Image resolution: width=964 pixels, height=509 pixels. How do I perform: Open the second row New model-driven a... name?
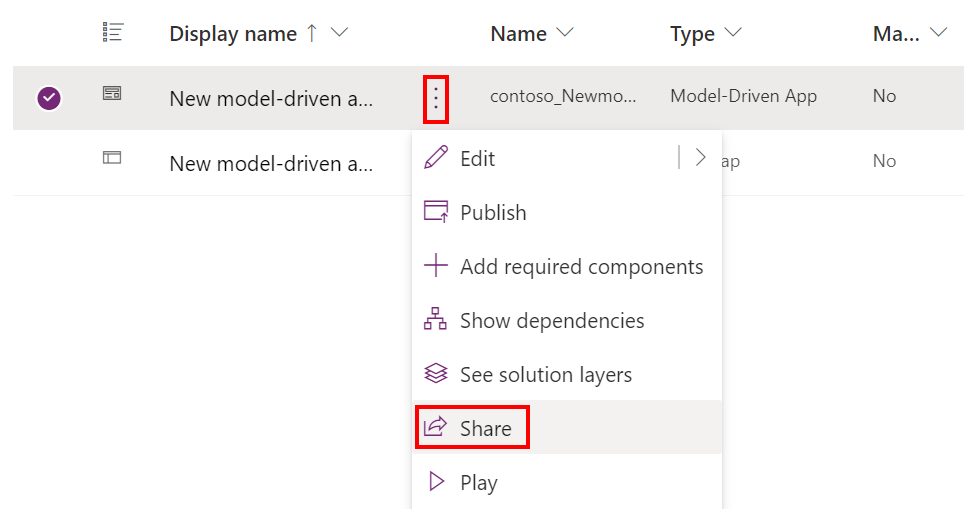click(x=271, y=164)
